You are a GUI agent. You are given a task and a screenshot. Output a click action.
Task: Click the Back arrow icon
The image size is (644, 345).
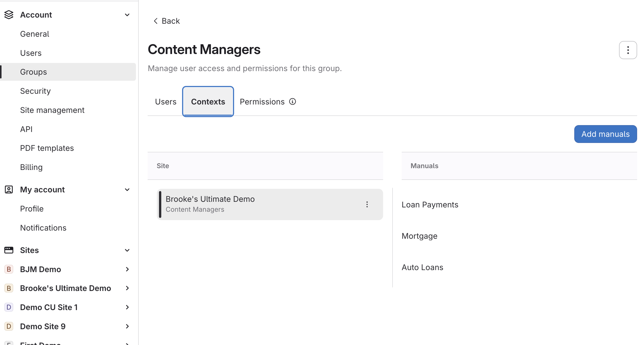coord(156,21)
